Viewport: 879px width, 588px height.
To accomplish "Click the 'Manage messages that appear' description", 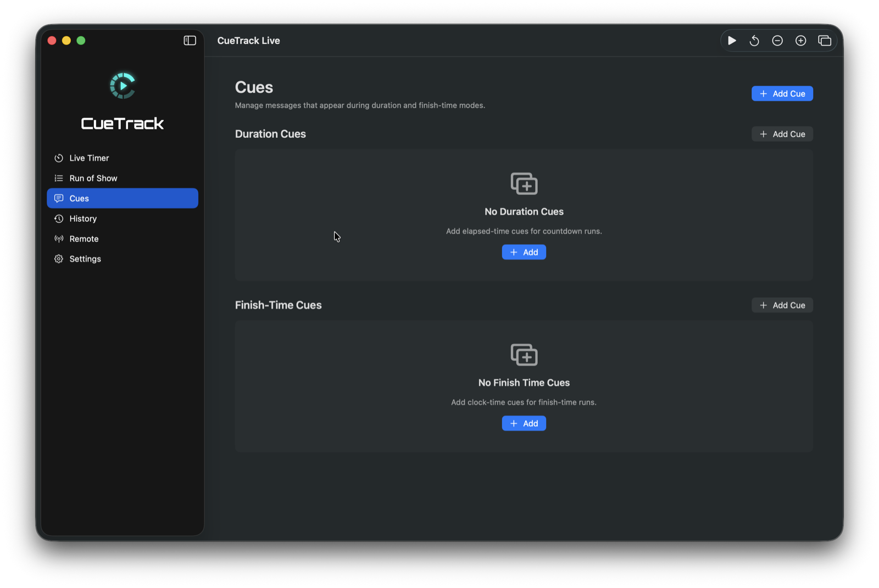I will (x=360, y=105).
